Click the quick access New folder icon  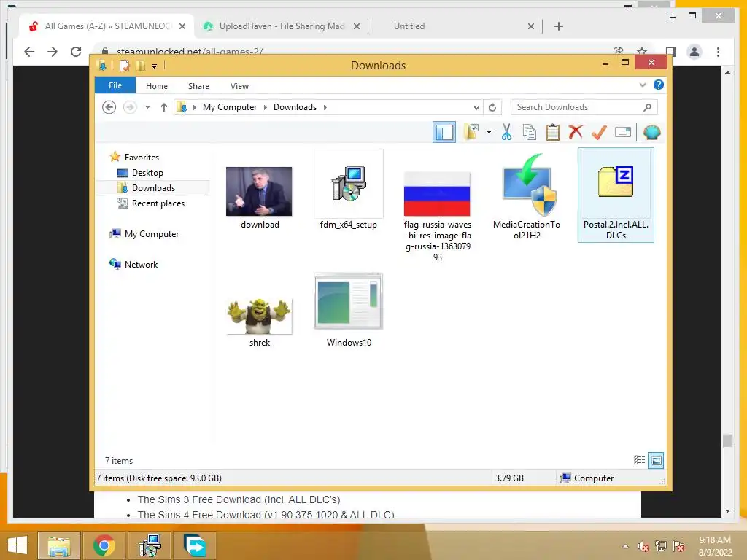coord(141,66)
